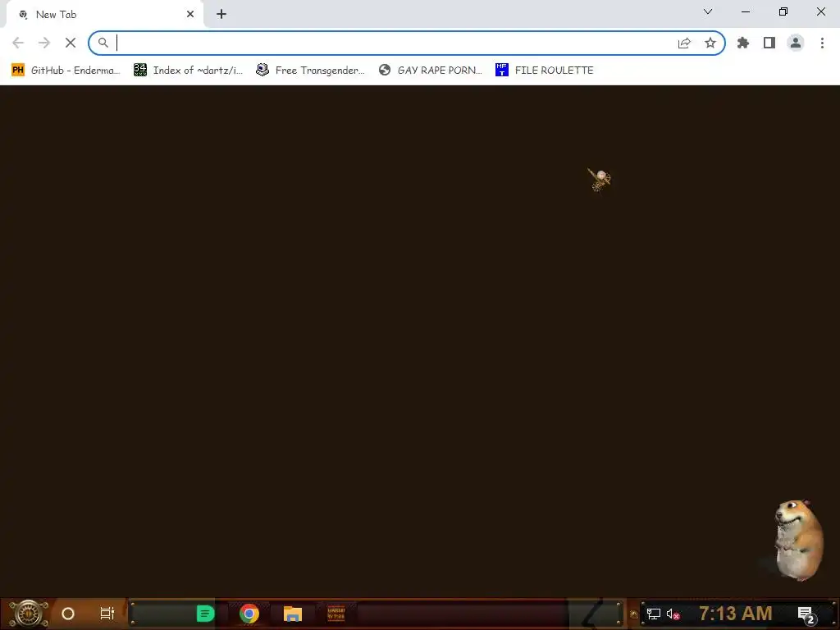
Task: Open the FILE ROULETTE bookmark
Action: pyautogui.click(x=545, y=71)
